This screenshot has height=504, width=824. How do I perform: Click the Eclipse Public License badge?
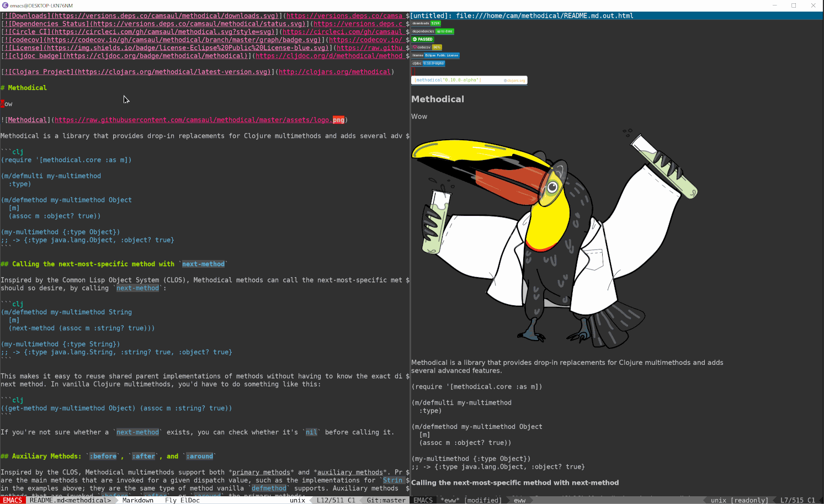click(x=435, y=55)
